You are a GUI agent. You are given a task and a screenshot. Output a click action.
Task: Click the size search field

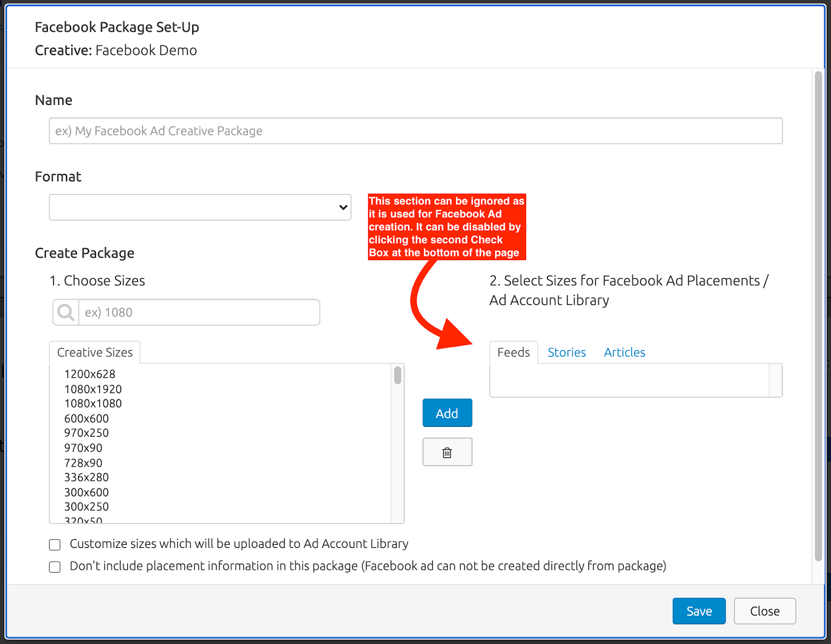pyautogui.click(x=199, y=312)
